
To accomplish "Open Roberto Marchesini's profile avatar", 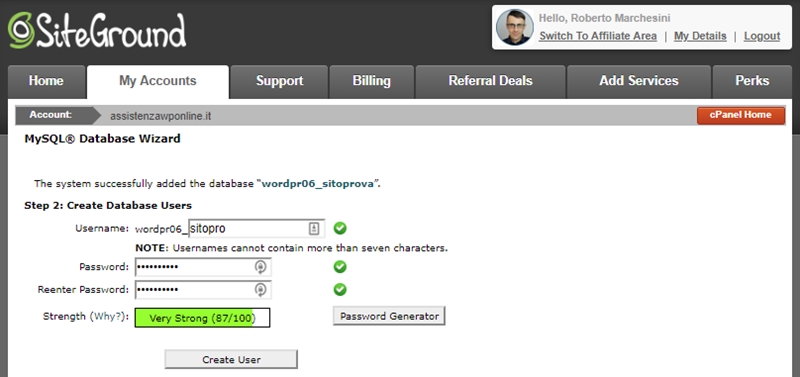I will pos(514,27).
